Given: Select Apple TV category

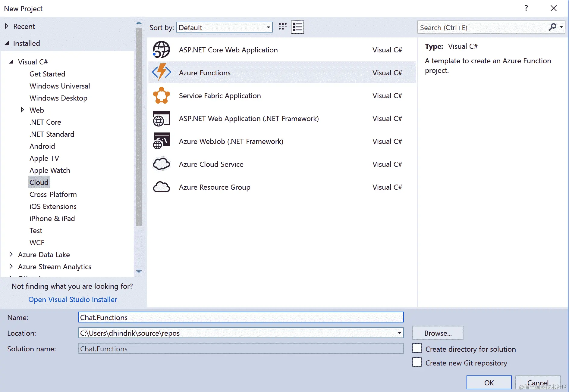Looking at the screenshot, I should point(44,158).
